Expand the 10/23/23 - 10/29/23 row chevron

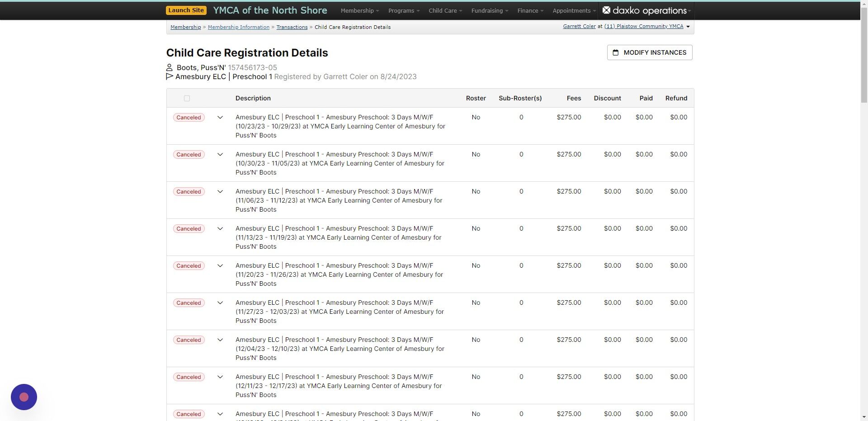[x=220, y=117]
